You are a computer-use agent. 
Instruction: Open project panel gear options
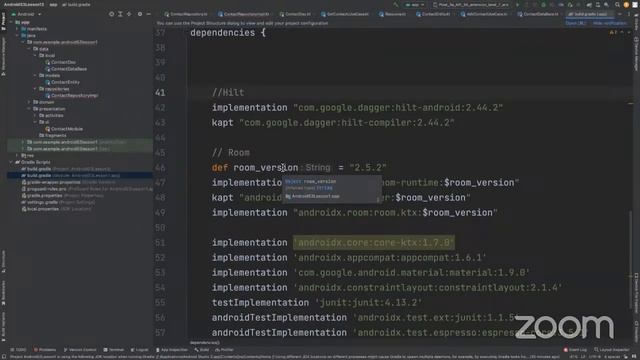pos(140,14)
